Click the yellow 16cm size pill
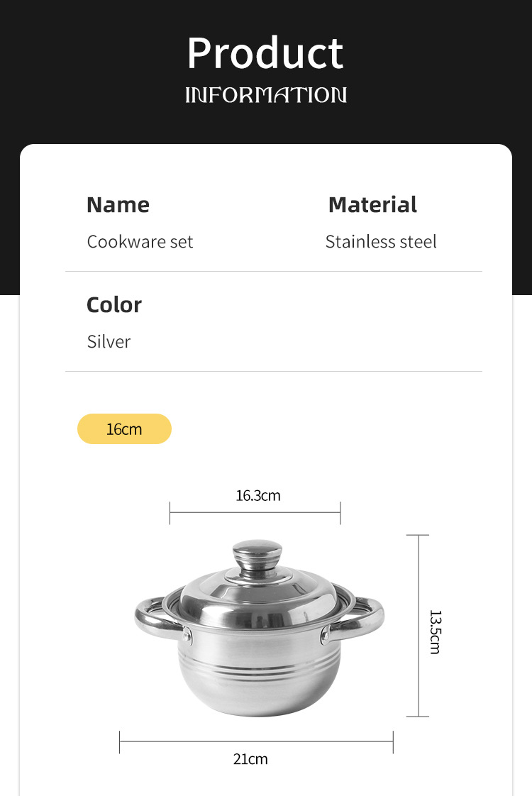The image size is (532, 796). (124, 429)
